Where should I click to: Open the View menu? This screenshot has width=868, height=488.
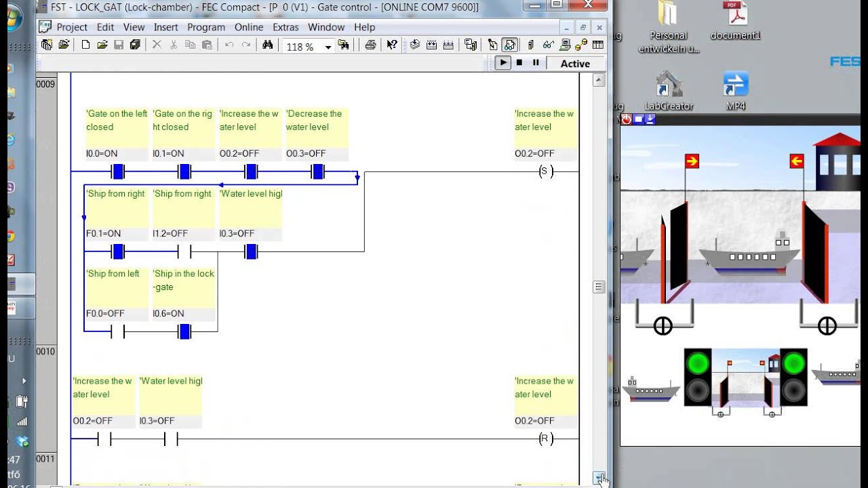[x=134, y=27]
